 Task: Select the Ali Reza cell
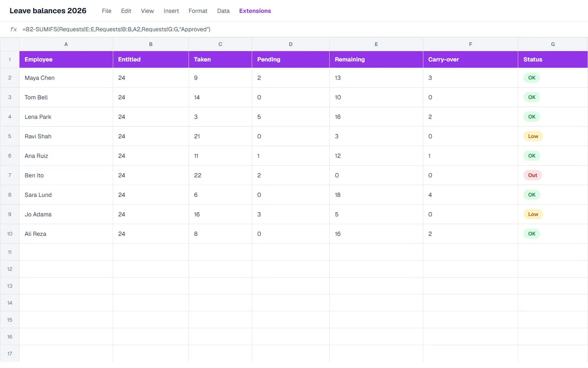tap(66, 234)
